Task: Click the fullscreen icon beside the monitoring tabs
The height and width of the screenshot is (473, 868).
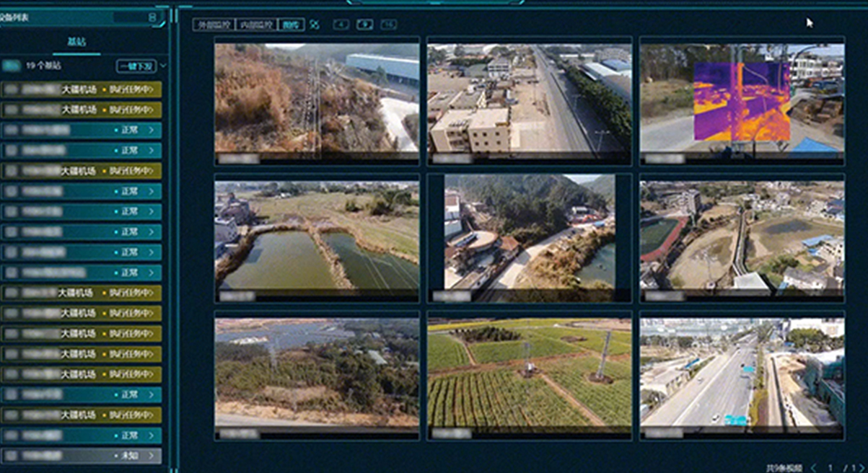Action: pyautogui.click(x=315, y=25)
